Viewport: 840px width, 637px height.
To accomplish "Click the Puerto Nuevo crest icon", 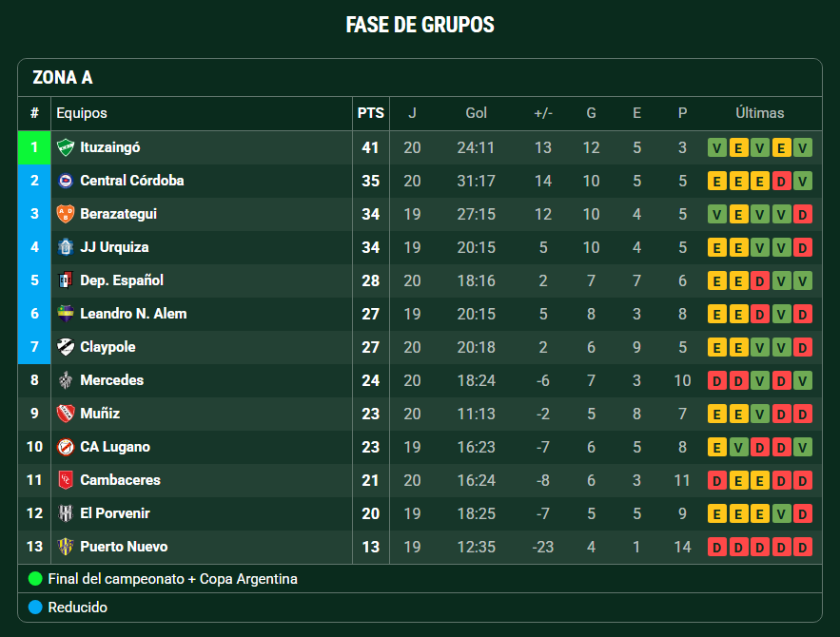I will click(x=66, y=547).
